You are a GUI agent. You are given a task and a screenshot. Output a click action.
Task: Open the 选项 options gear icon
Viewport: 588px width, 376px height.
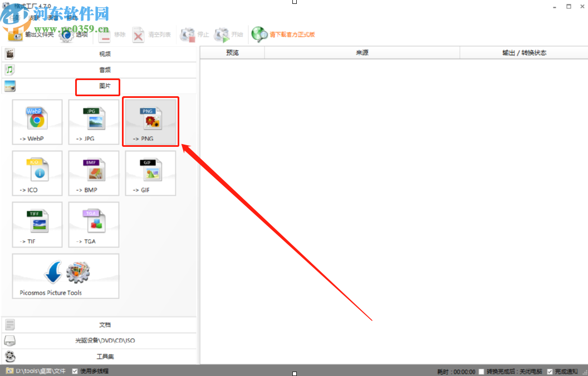coord(66,35)
